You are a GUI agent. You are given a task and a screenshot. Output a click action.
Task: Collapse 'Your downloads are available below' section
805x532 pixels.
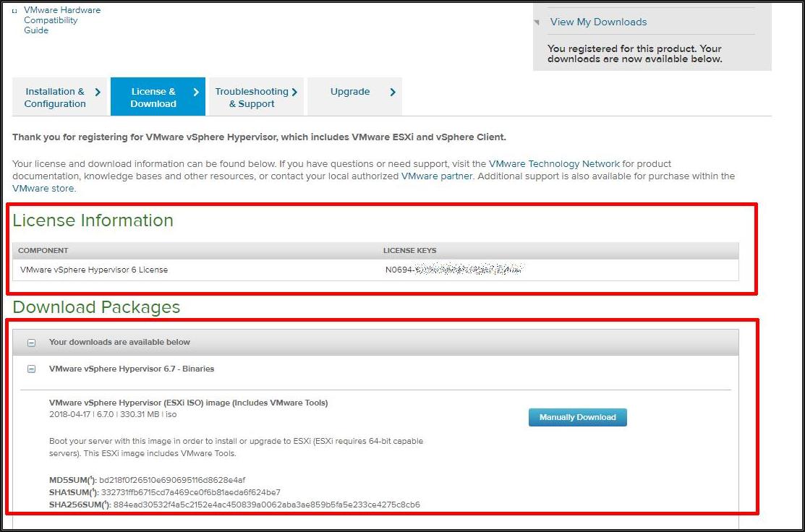tap(31, 343)
